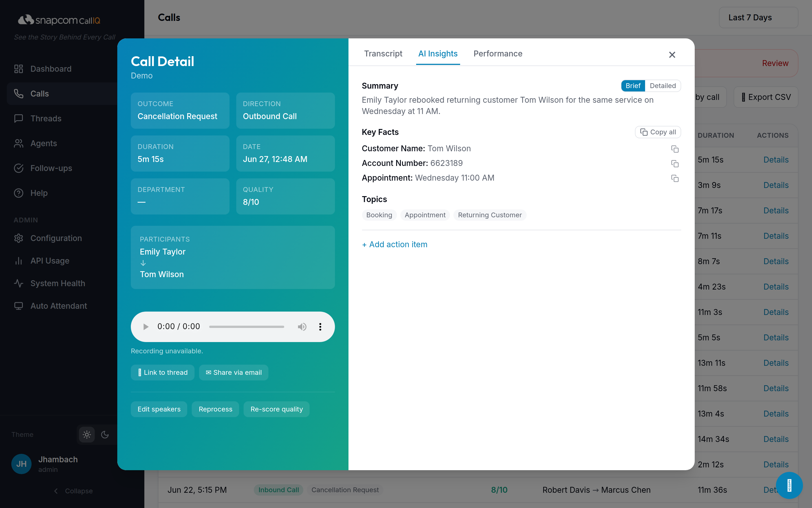
Task: Open Details for the 7m 17s call
Action: (x=776, y=210)
